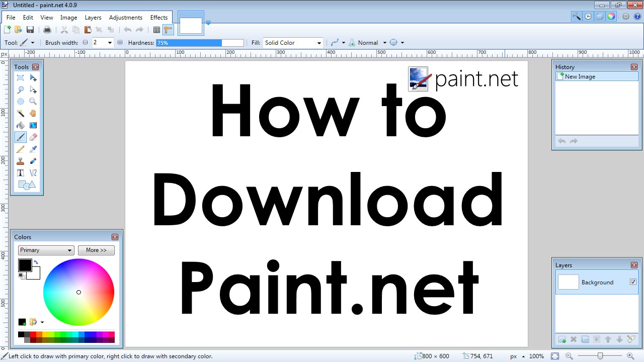The height and width of the screenshot is (362, 644).
Task: Toggle the Layers window visibility
Action: tap(600, 17)
